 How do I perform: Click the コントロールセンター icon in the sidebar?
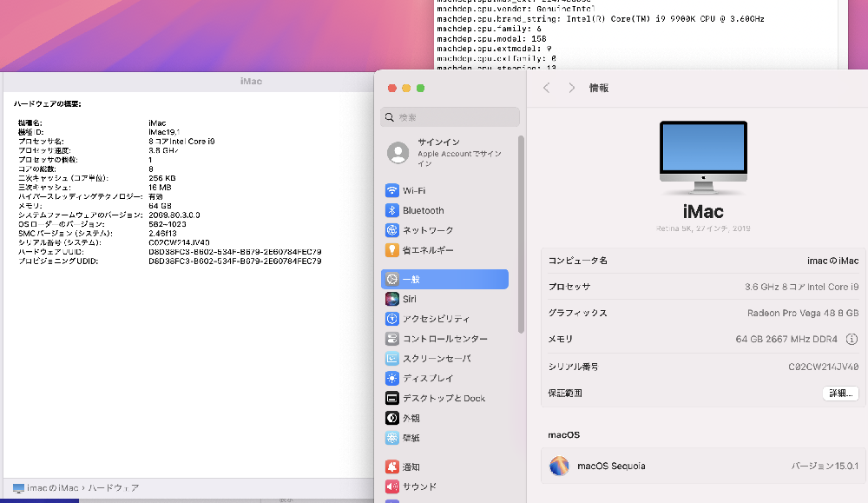click(x=392, y=339)
